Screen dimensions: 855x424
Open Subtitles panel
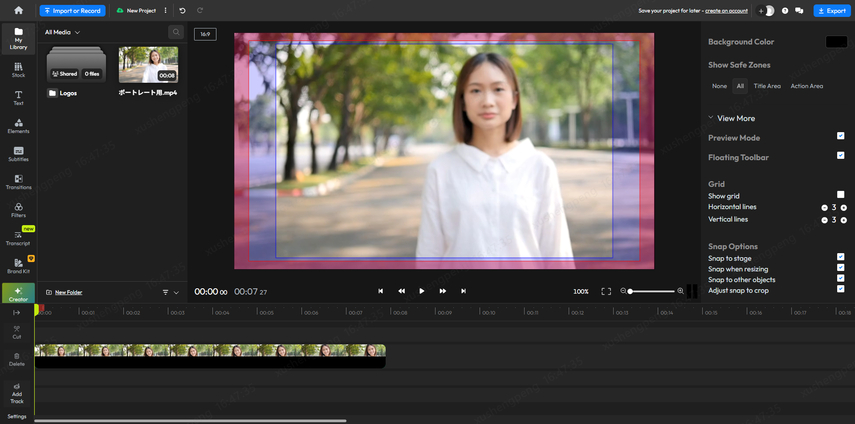click(x=19, y=154)
